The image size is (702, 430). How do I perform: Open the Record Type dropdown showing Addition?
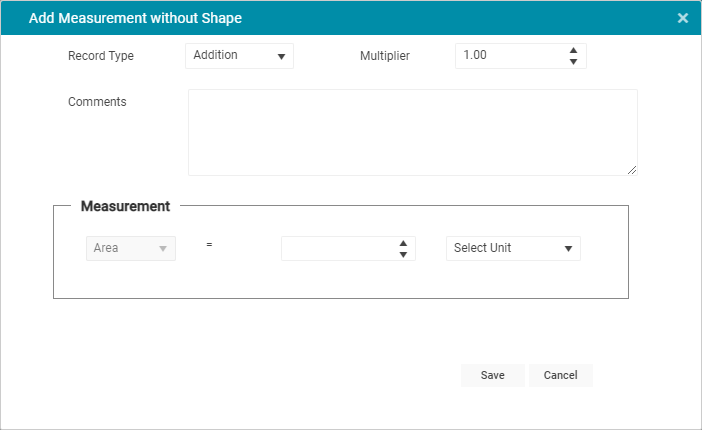point(240,56)
